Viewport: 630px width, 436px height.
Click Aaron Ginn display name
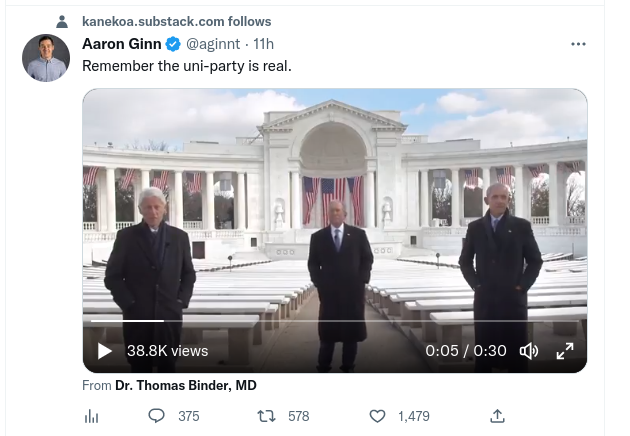click(x=121, y=45)
